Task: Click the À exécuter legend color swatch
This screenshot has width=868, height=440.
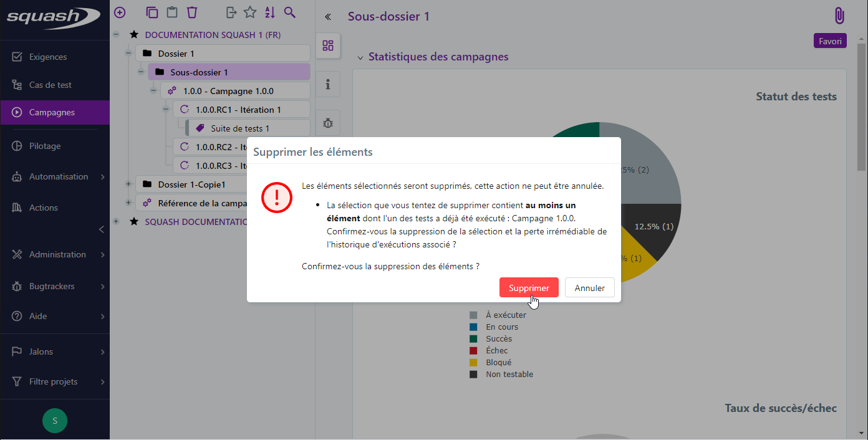Action: tap(473, 315)
